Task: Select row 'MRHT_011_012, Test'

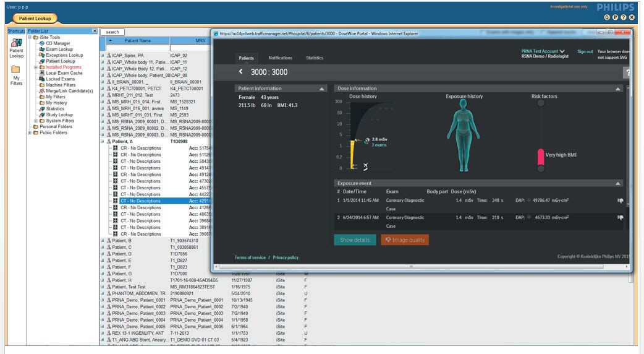Action: (x=156, y=95)
